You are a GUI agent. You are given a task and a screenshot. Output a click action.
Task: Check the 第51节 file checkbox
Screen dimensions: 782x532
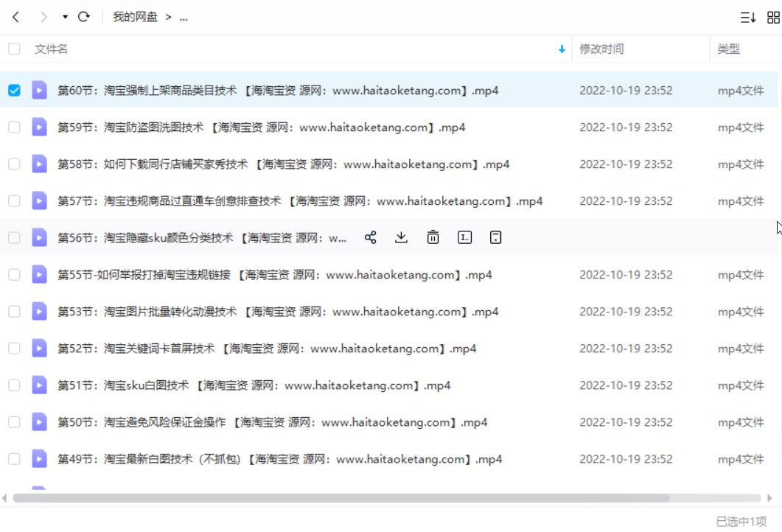(14, 385)
